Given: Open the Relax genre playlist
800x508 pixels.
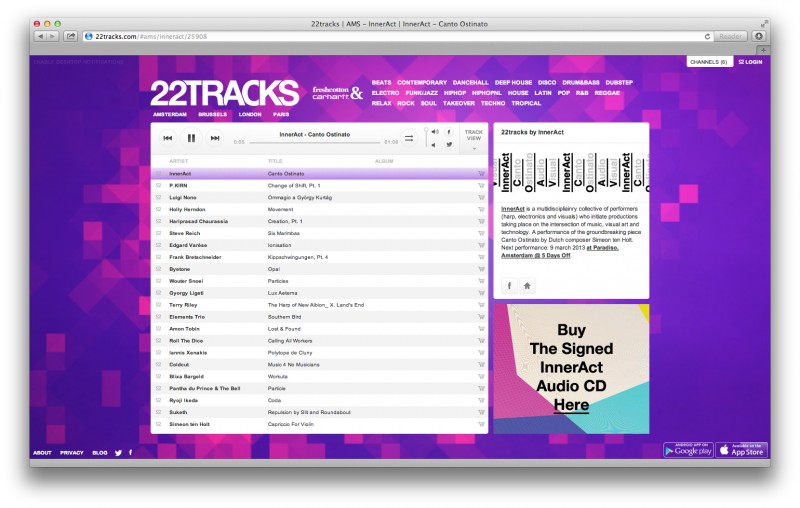Looking at the screenshot, I should coord(381,103).
